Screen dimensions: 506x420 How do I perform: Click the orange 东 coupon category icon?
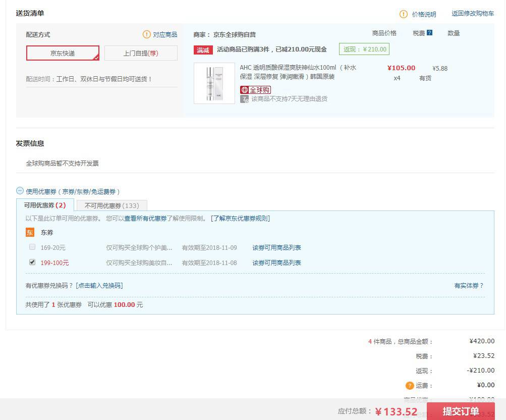29,233
